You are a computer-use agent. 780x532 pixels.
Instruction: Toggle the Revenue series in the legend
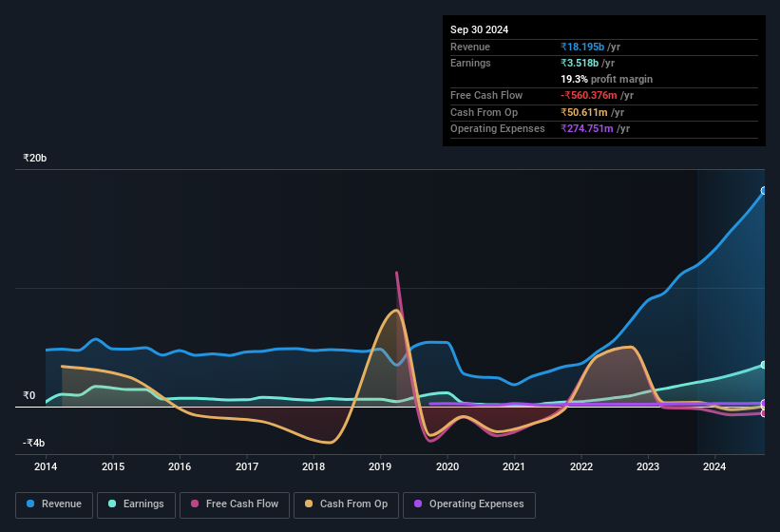[x=54, y=504]
